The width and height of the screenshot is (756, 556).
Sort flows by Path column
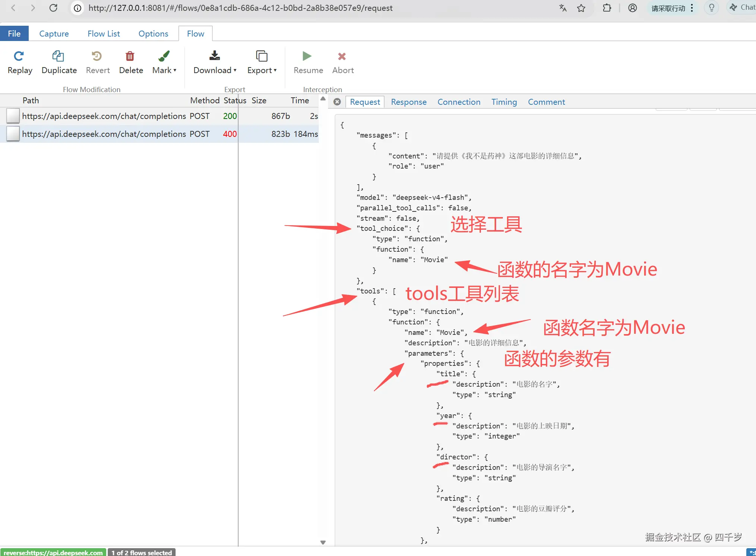[x=31, y=100]
